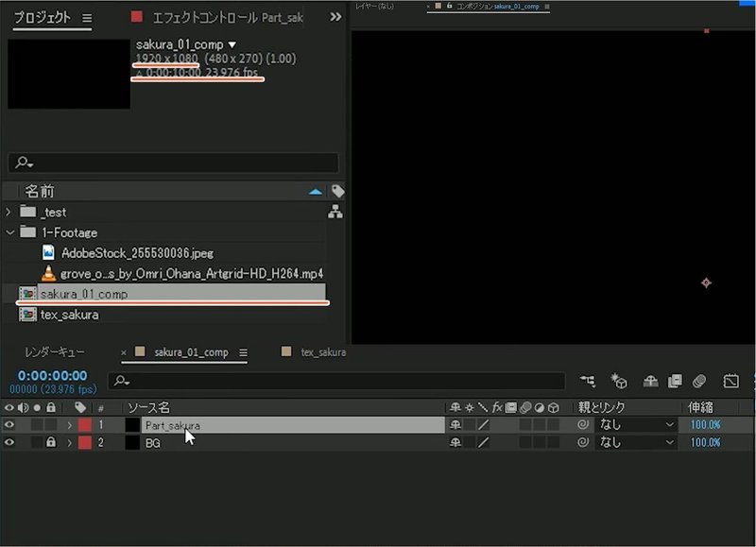Open sakura_01_comp timeline panel menu
The width and height of the screenshot is (756, 547).
click(x=243, y=352)
